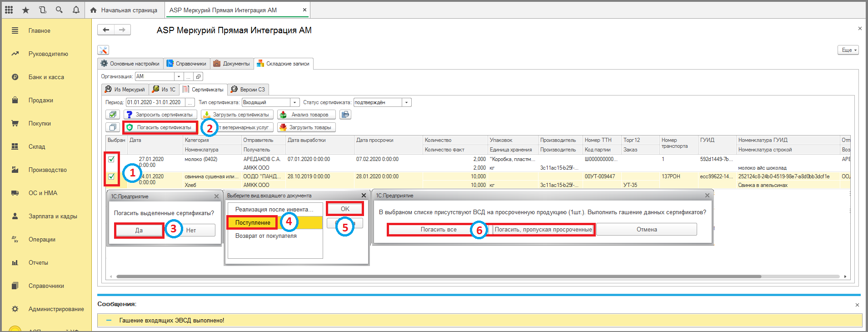
Task: Click the horizontal scrollbar under the table
Action: click(x=439, y=277)
